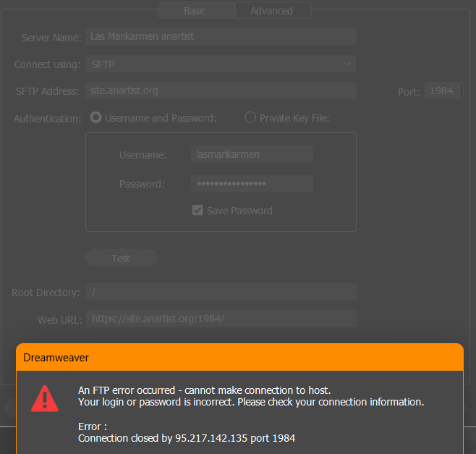
Task: Expand the Connect using SFTP dropdown
Action: pos(221,64)
